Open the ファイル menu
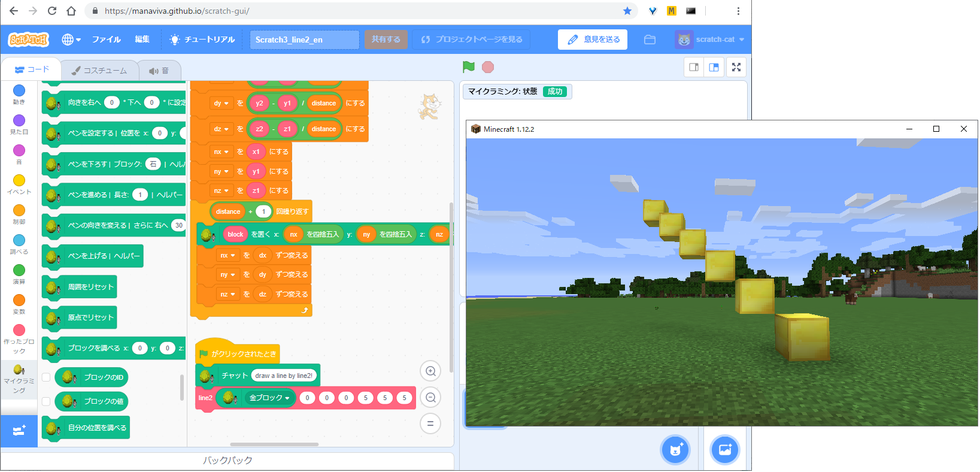980x472 pixels. pyautogui.click(x=106, y=40)
